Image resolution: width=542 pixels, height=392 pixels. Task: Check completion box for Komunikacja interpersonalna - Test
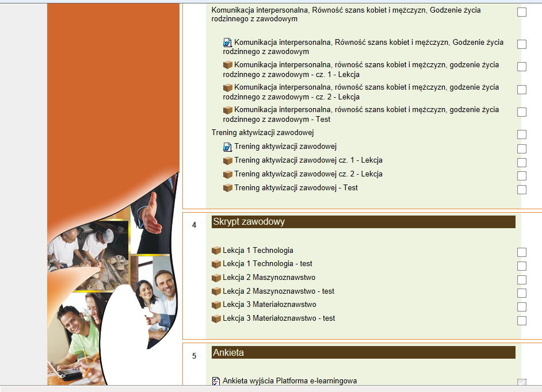coord(522,112)
